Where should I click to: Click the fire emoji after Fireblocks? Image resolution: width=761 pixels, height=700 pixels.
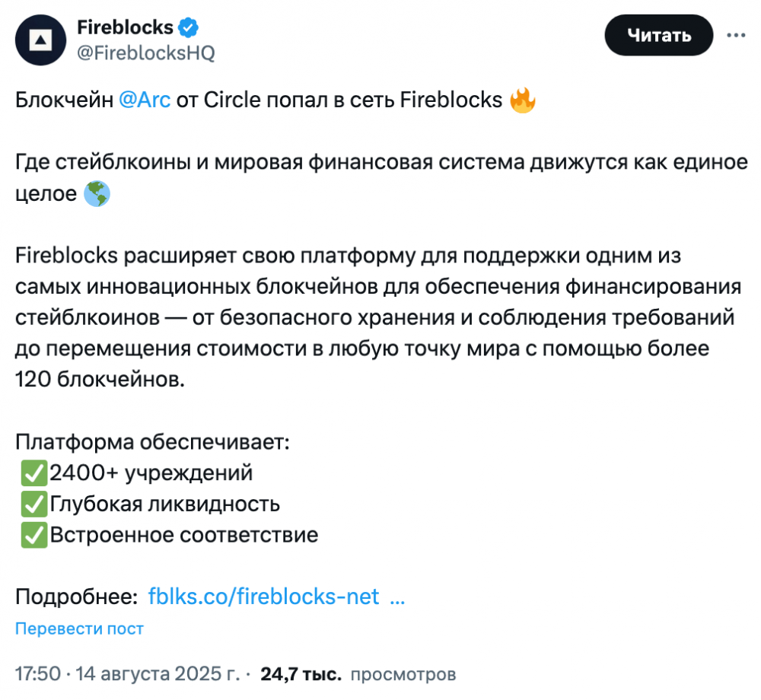(523, 100)
